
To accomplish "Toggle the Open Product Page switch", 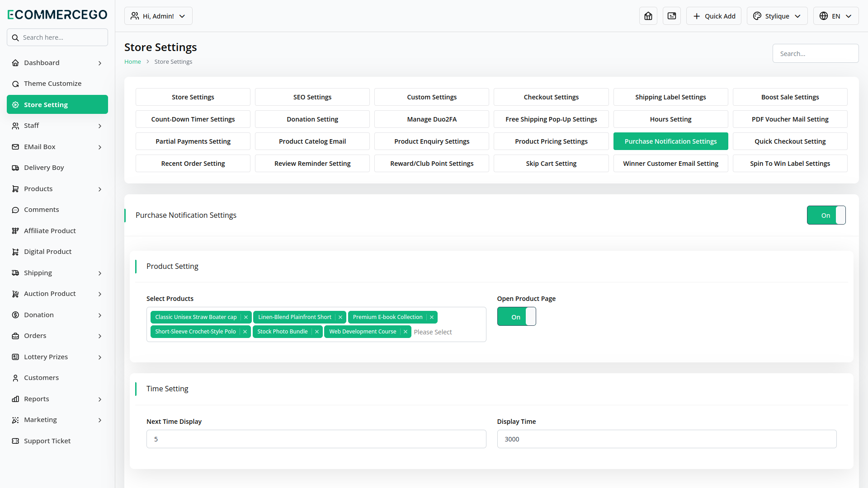I will click(x=516, y=317).
